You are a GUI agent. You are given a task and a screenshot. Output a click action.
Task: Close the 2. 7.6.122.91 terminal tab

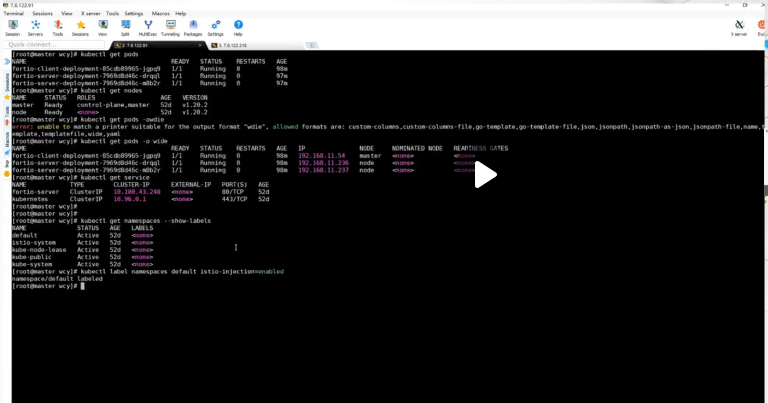tap(200, 45)
